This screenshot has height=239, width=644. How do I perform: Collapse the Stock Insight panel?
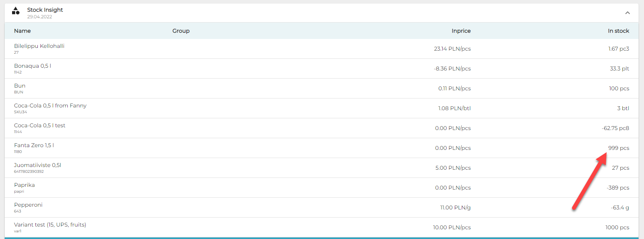(x=627, y=13)
